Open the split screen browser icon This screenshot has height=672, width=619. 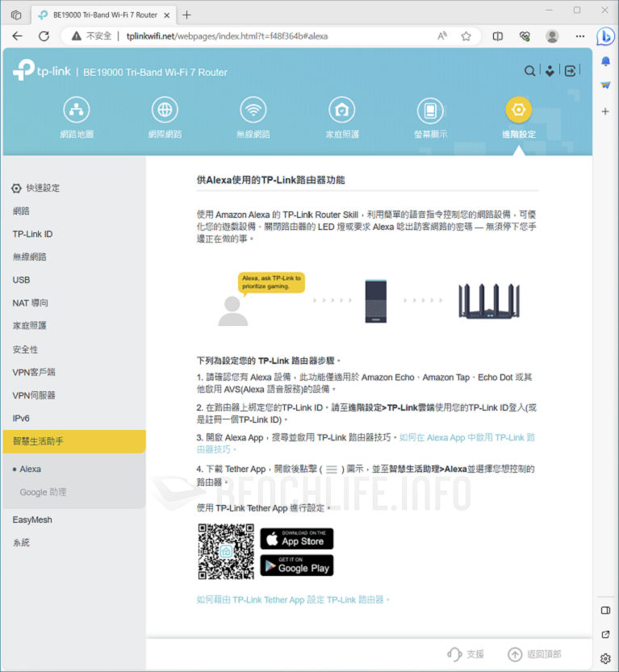(x=498, y=36)
